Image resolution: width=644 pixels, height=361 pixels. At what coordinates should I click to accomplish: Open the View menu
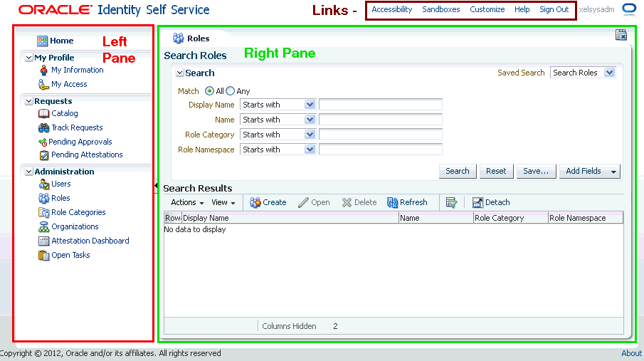[223, 202]
